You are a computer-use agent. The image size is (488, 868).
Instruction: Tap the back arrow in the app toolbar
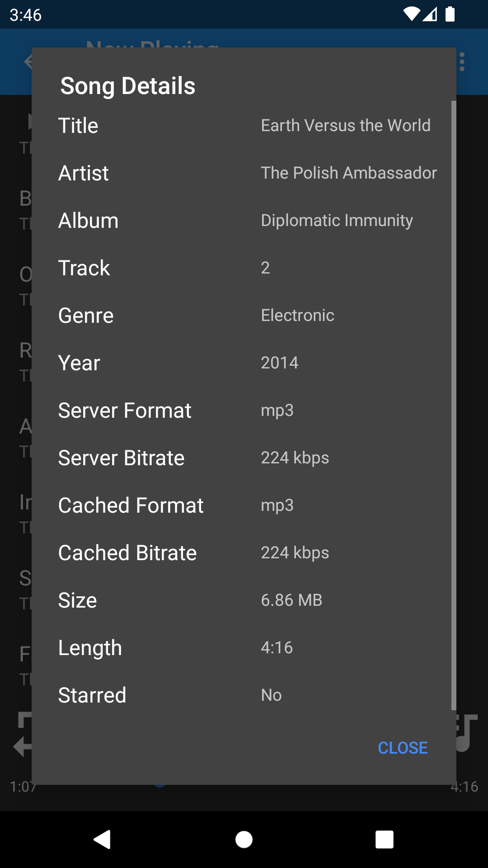pos(27,61)
